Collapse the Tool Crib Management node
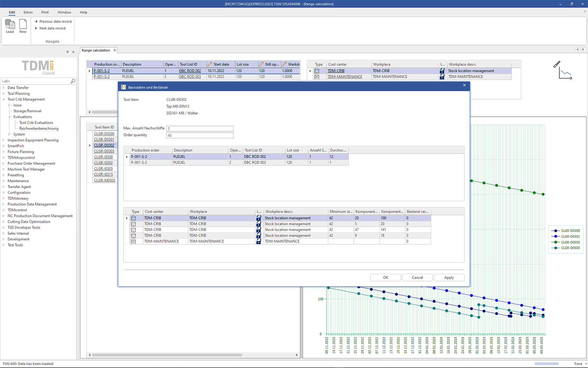588x368 pixels. pos(4,100)
